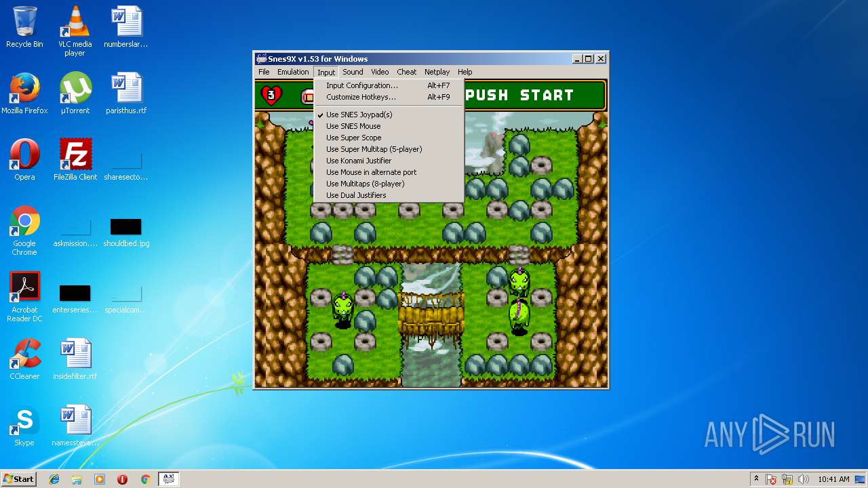Viewport: 868px width, 488px height.
Task: Select namessteve document icon
Action: pyautogui.click(x=75, y=426)
